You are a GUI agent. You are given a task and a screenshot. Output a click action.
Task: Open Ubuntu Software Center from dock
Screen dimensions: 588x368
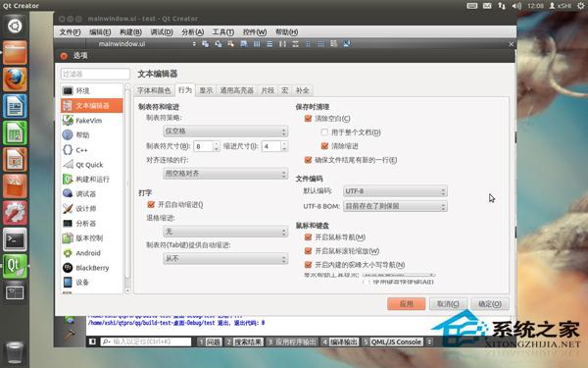click(15, 186)
